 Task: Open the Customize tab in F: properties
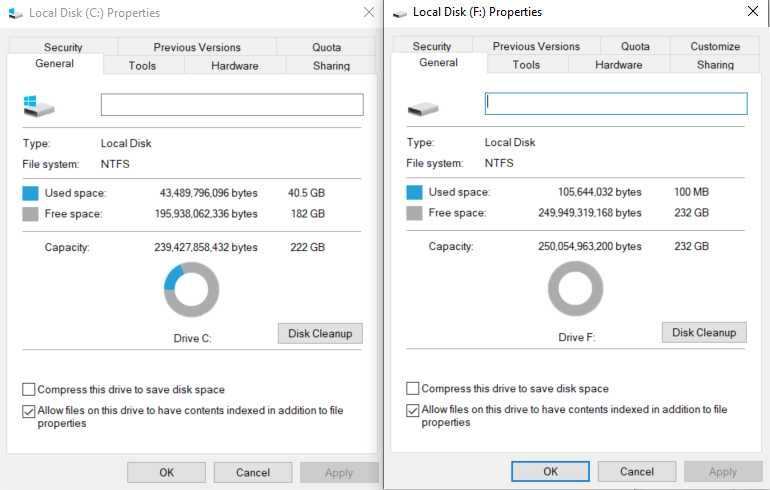715,46
